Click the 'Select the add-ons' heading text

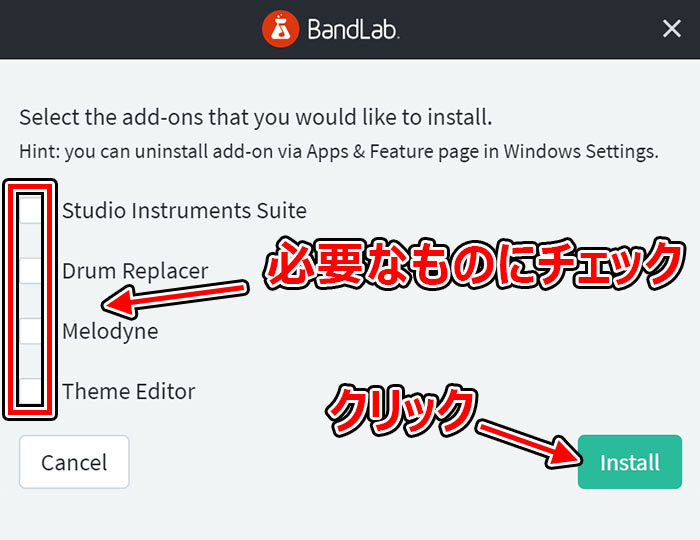point(256,117)
